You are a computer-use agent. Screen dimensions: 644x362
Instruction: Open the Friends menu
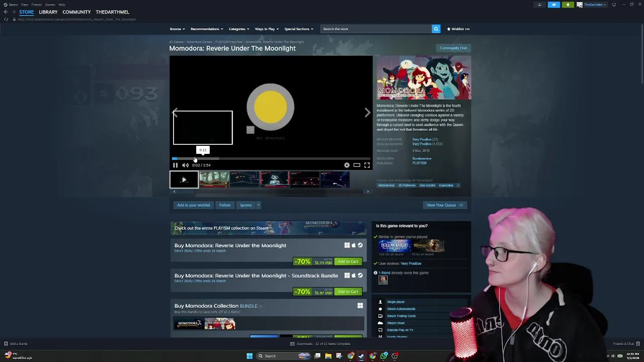37,5
